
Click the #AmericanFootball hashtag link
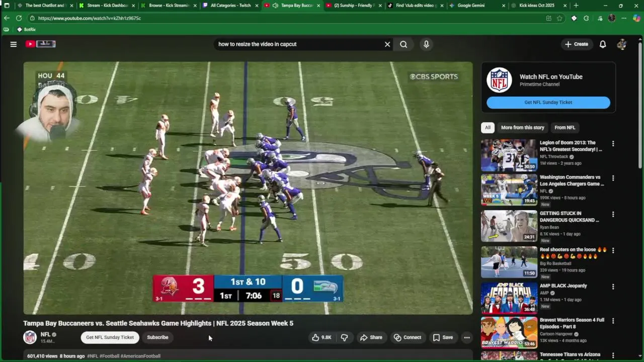point(140,356)
